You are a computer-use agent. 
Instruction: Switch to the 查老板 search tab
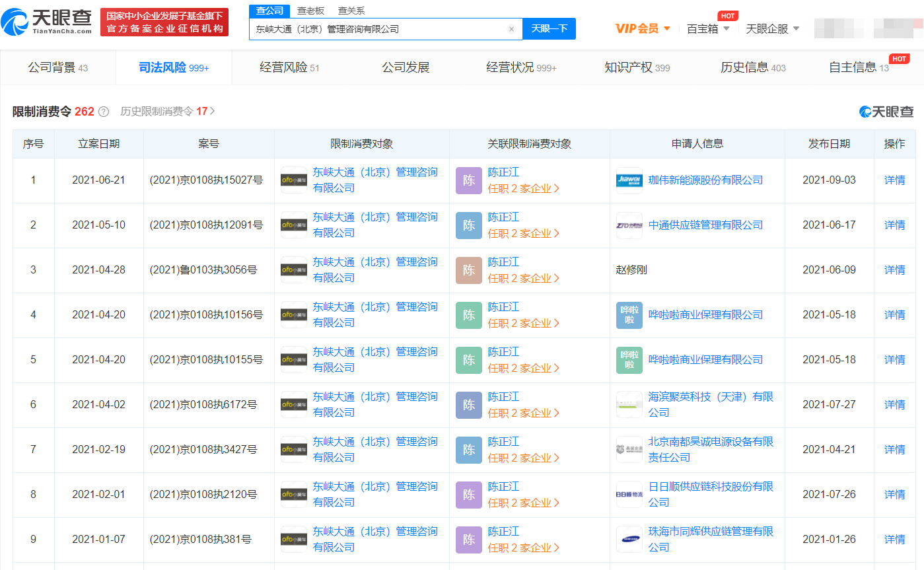pyautogui.click(x=310, y=11)
